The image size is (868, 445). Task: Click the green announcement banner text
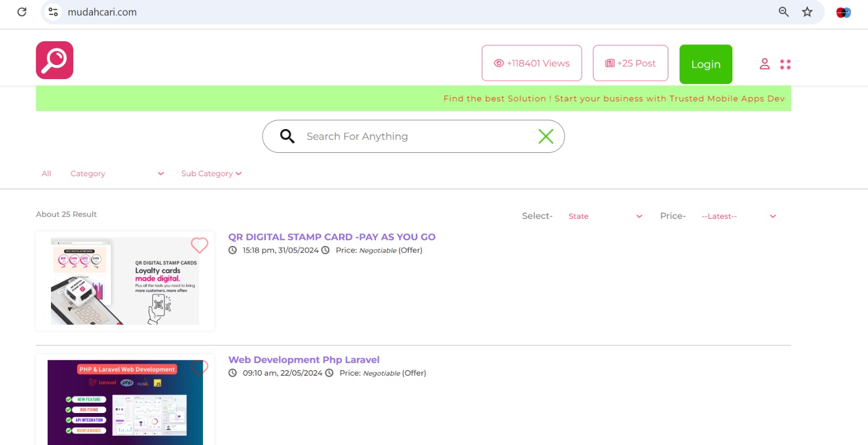click(614, 99)
